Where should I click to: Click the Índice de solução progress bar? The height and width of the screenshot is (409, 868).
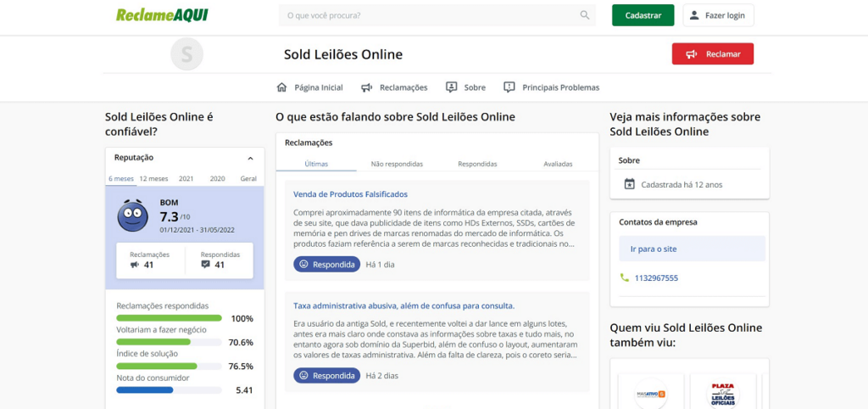[x=169, y=367]
